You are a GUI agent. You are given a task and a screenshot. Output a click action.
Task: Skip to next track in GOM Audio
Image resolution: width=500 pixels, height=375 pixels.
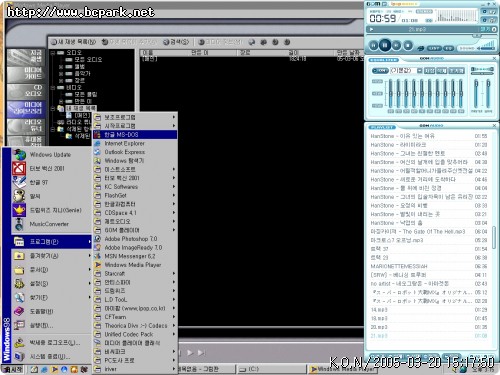click(396, 45)
